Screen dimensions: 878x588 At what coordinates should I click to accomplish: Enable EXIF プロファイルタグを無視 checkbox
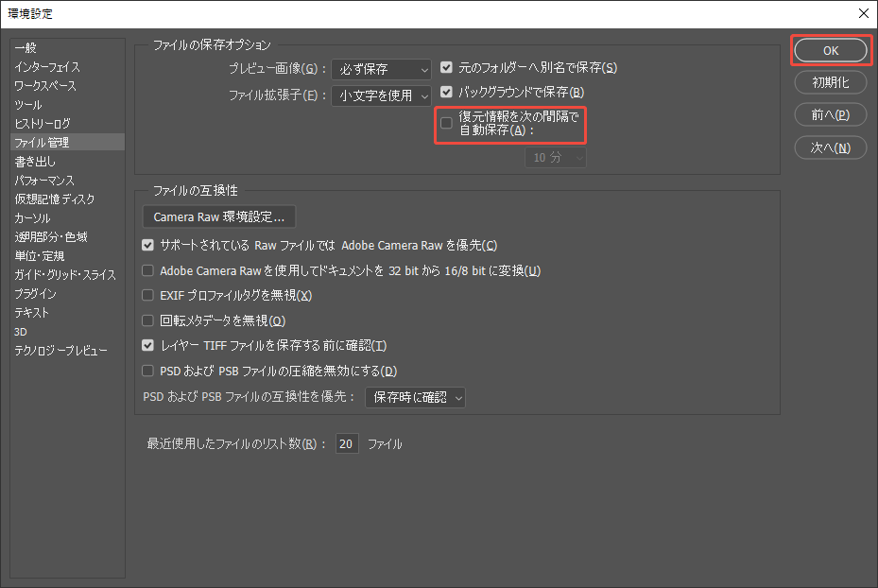(x=148, y=295)
